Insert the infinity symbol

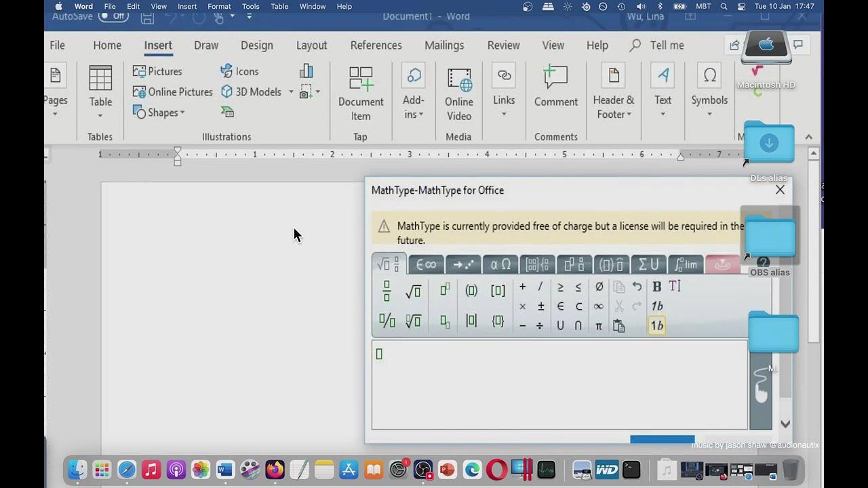pos(599,306)
